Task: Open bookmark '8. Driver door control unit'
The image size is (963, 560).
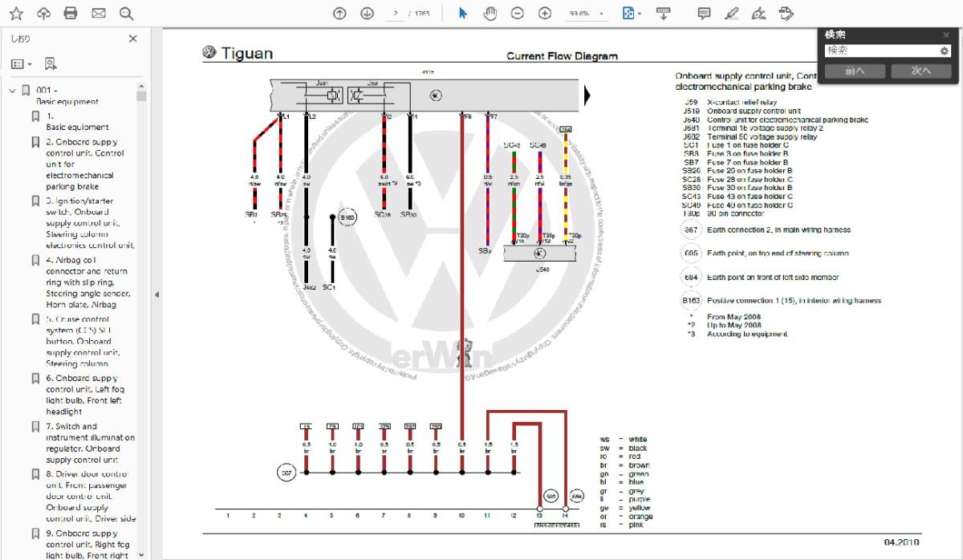Action: click(x=91, y=497)
